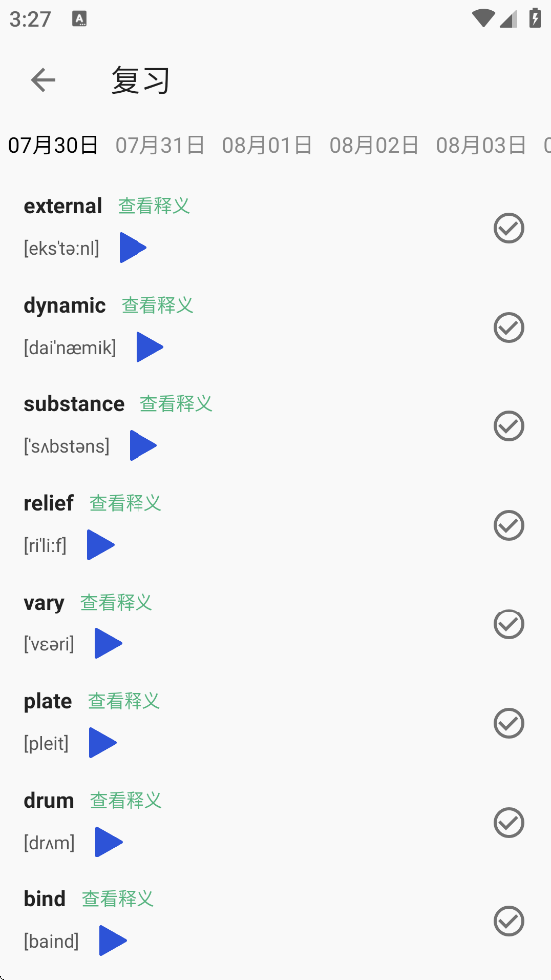Play pronunciation audio for external
Image resolution: width=551 pixels, height=980 pixels.
tap(133, 248)
